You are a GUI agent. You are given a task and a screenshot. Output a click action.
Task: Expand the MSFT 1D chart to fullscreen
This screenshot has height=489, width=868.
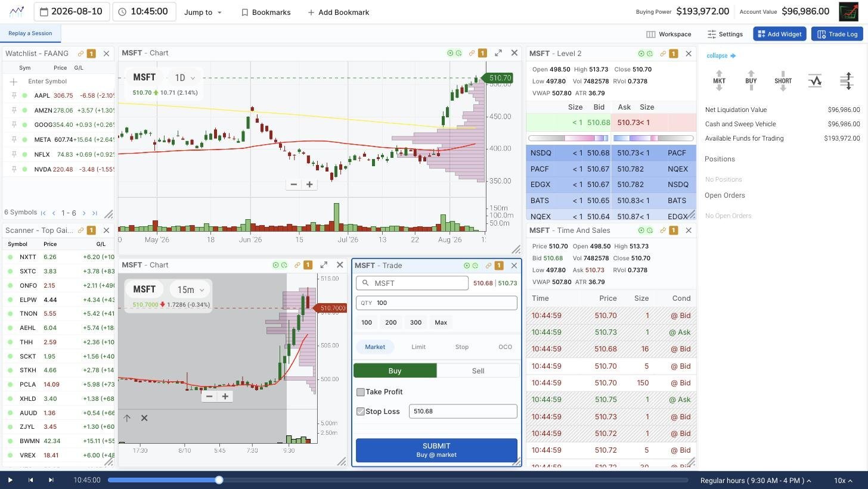pyautogui.click(x=498, y=53)
